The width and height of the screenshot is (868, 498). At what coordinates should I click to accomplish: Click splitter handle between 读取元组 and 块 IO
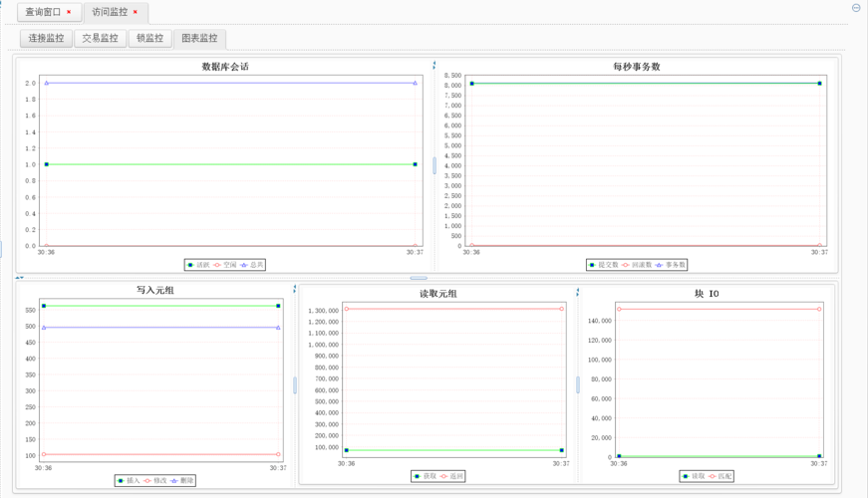(x=578, y=385)
